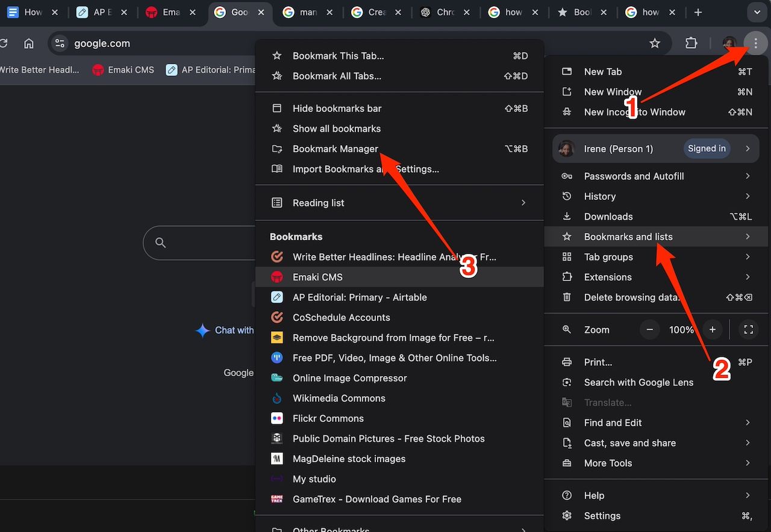Image resolution: width=771 pixels, height=532 pixels.
Task: Open Flickr Commons bookmark
Action: 399,418
